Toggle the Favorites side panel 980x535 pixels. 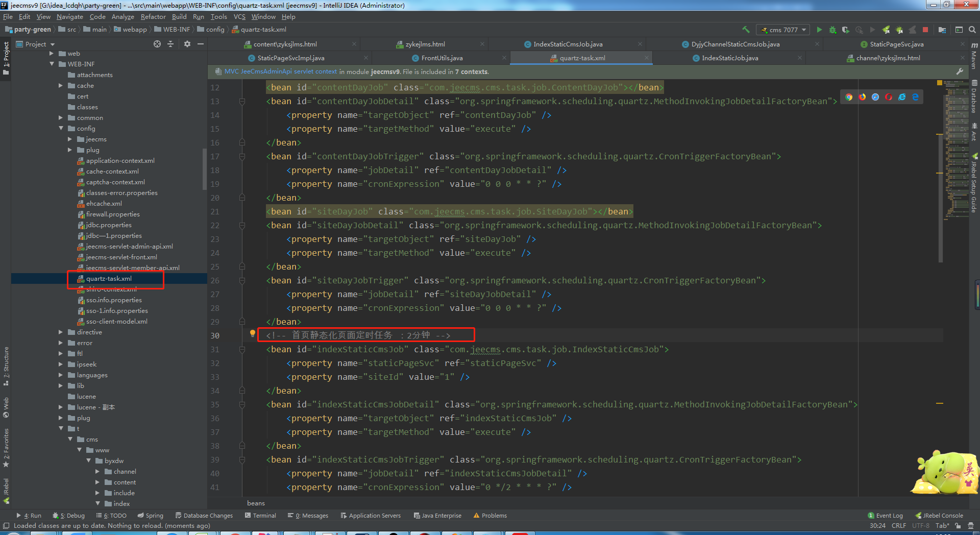(6, 447)
